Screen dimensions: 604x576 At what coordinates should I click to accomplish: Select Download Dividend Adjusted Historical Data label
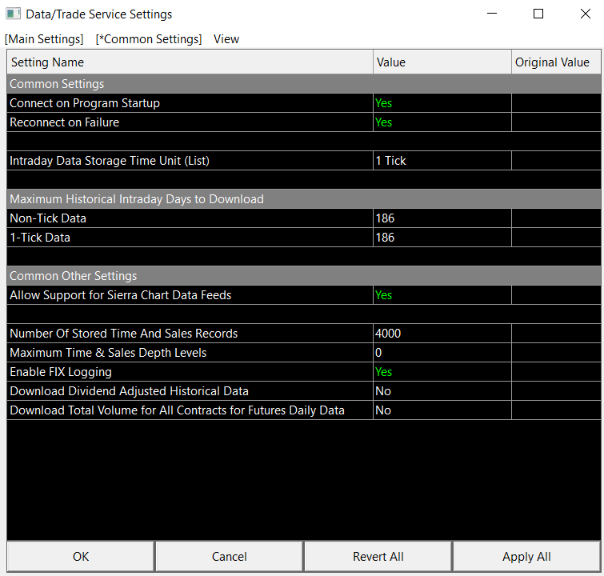[129, 391]
